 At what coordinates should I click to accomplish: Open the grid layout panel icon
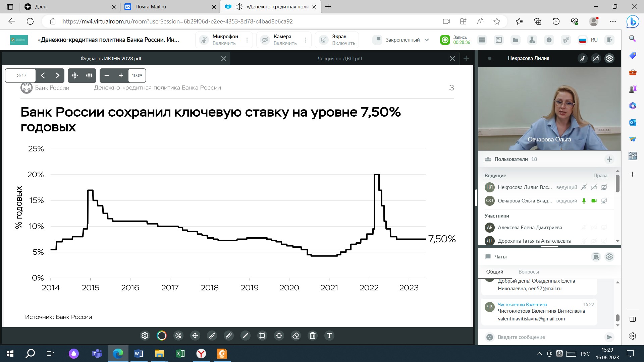[482, 40]
